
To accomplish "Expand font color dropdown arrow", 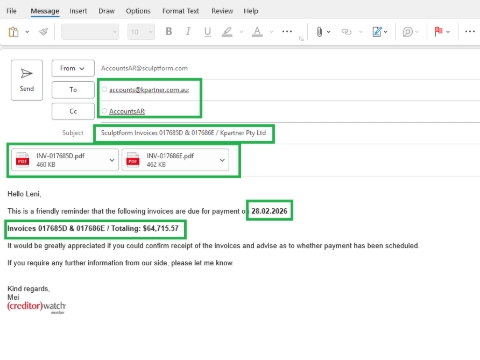I will pyautogui.click(x=271, y=32).
